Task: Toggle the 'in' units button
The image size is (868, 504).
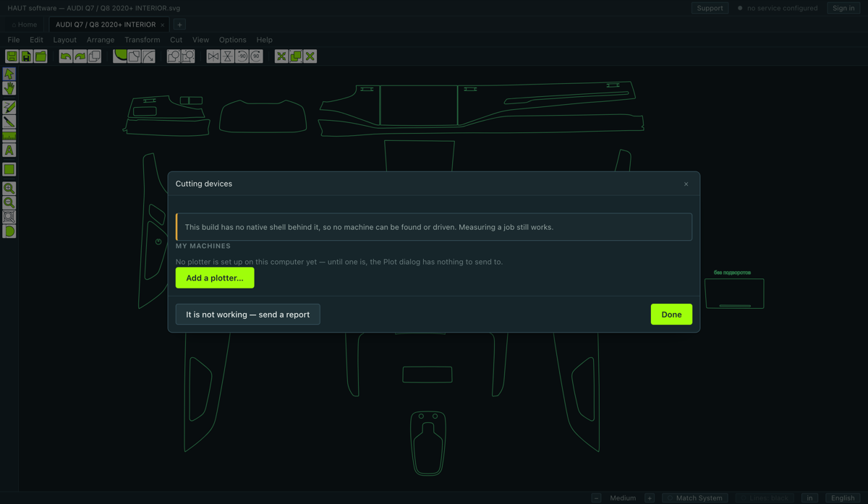Action: tap(810, 497)
